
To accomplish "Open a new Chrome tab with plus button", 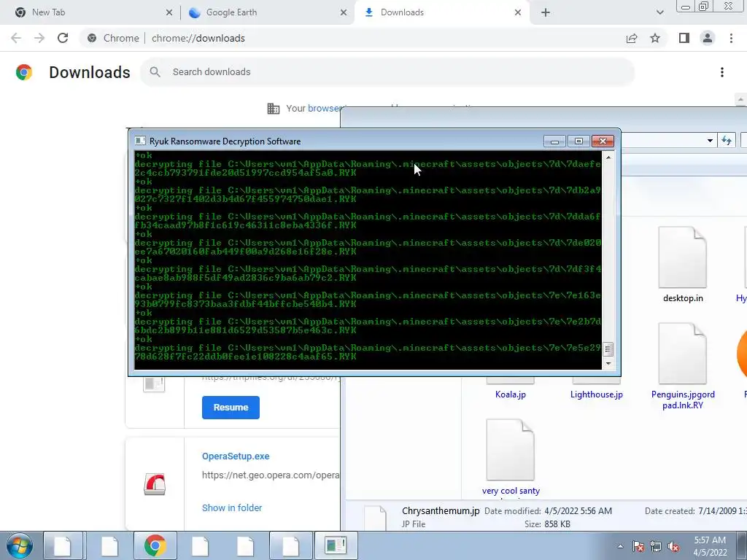I will tap(546, 13).
